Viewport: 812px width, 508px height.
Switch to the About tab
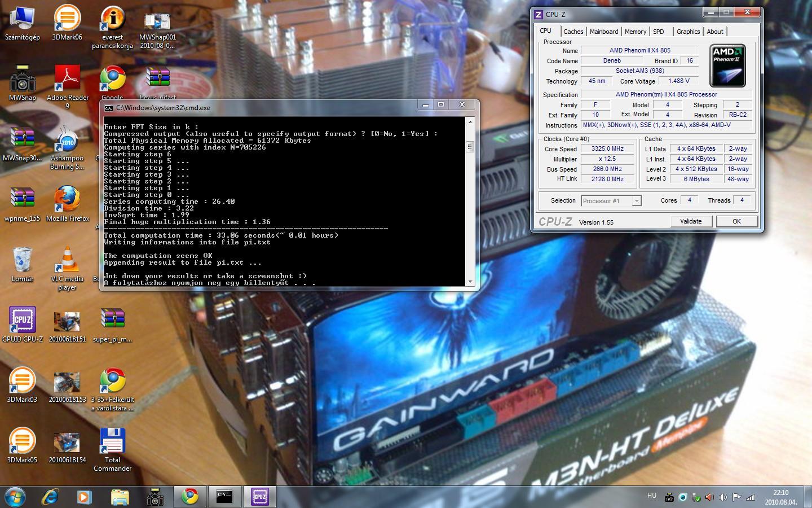pyautogui.click(x=715, y=32)
